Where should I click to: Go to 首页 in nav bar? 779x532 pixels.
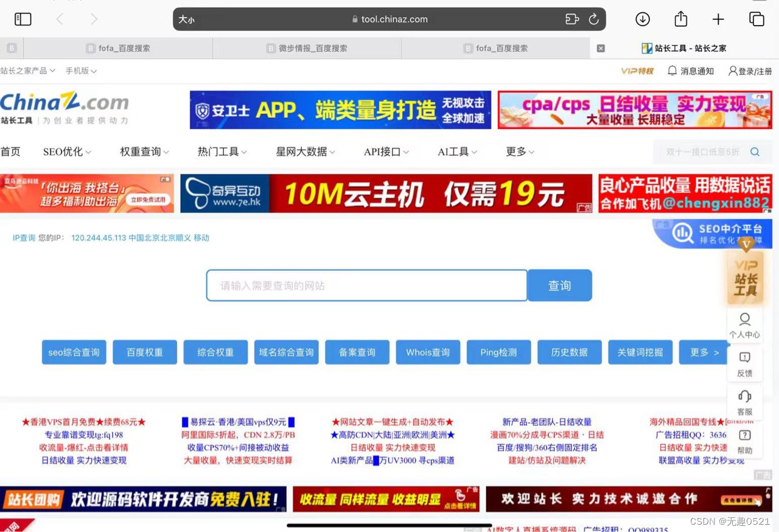10,152
